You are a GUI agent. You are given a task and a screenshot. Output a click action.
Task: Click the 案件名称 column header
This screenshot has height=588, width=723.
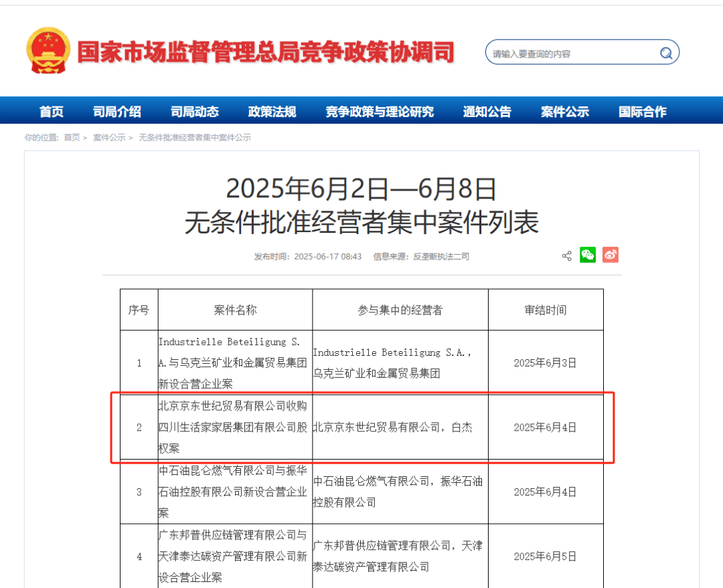235,310
